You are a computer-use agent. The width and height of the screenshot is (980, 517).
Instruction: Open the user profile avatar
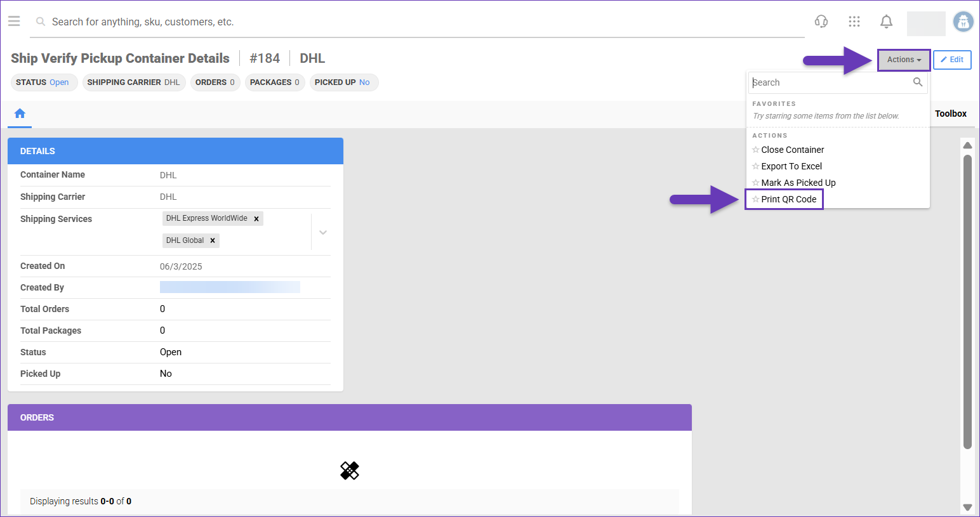pos(963,22)
